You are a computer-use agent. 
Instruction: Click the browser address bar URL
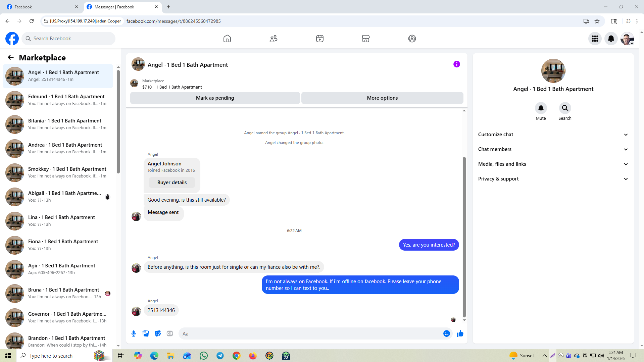[174, 21]
